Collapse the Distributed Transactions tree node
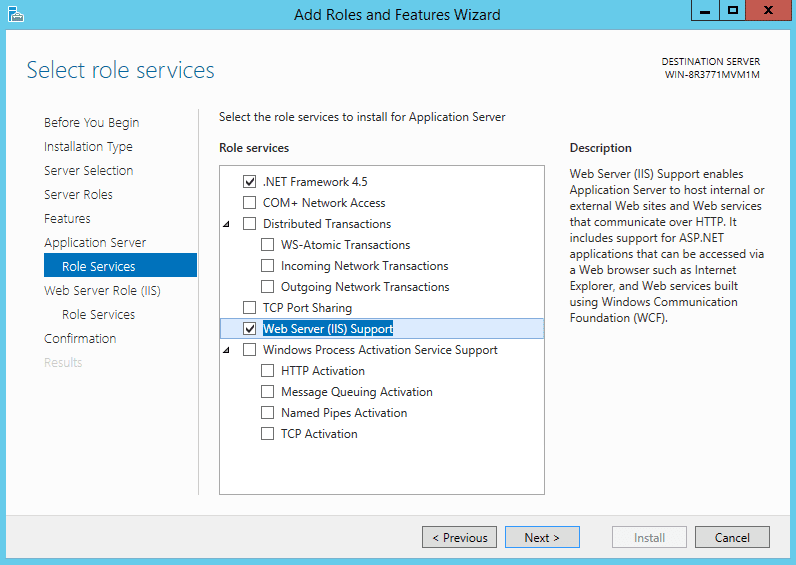796x565 pixels. [227, 224]
